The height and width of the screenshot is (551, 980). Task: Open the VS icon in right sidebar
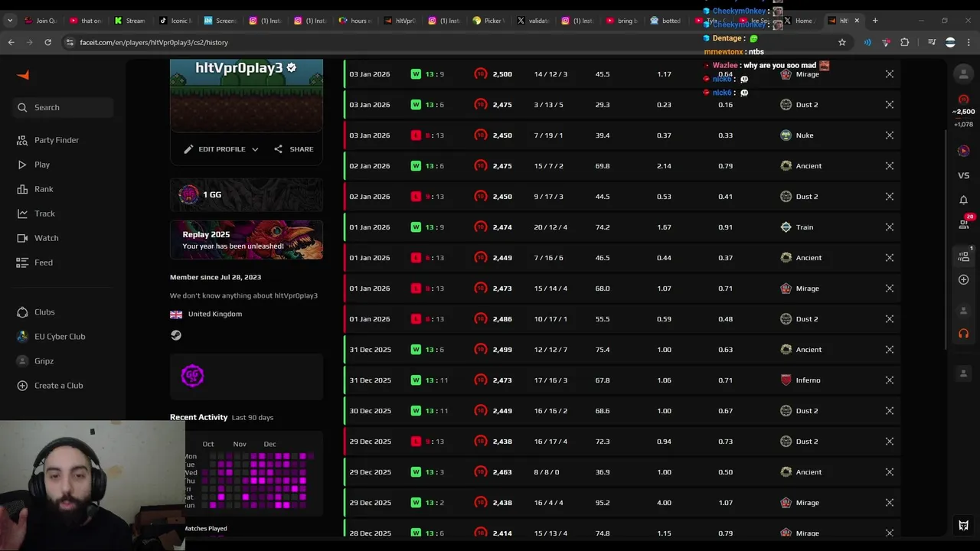click(963, 175)
